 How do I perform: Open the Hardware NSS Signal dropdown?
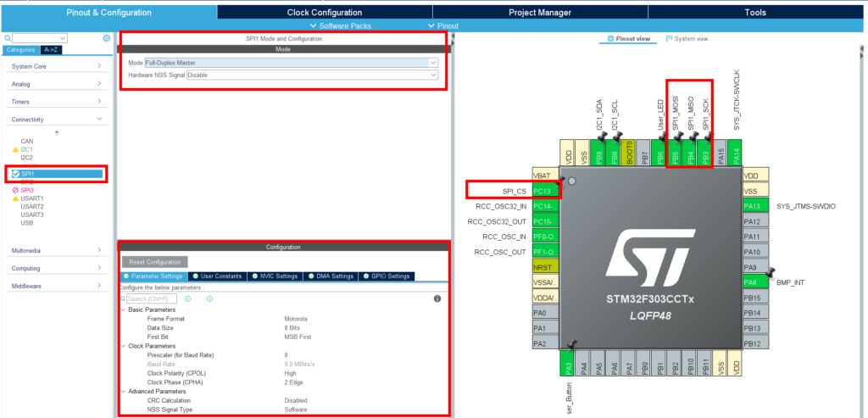point(312,75)
